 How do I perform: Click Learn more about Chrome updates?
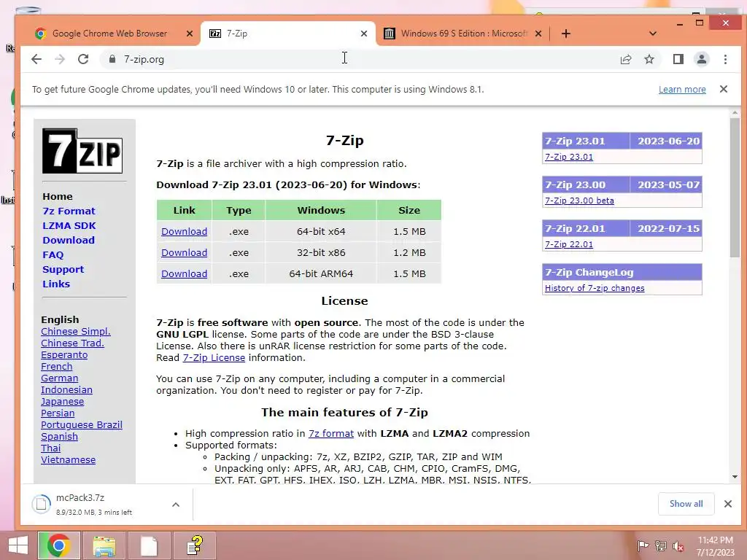coord(682,90)
